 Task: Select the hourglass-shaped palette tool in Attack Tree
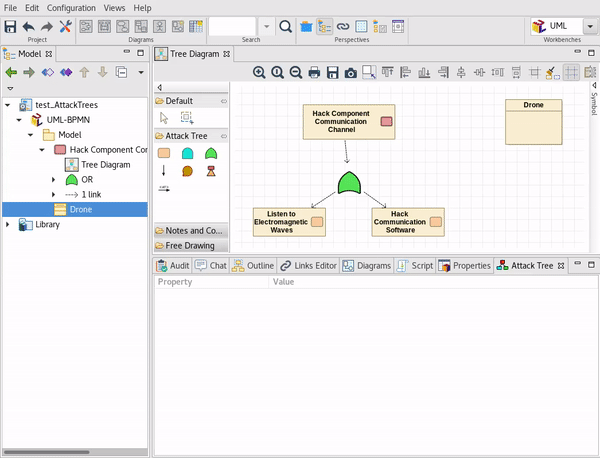coord(211,171)
